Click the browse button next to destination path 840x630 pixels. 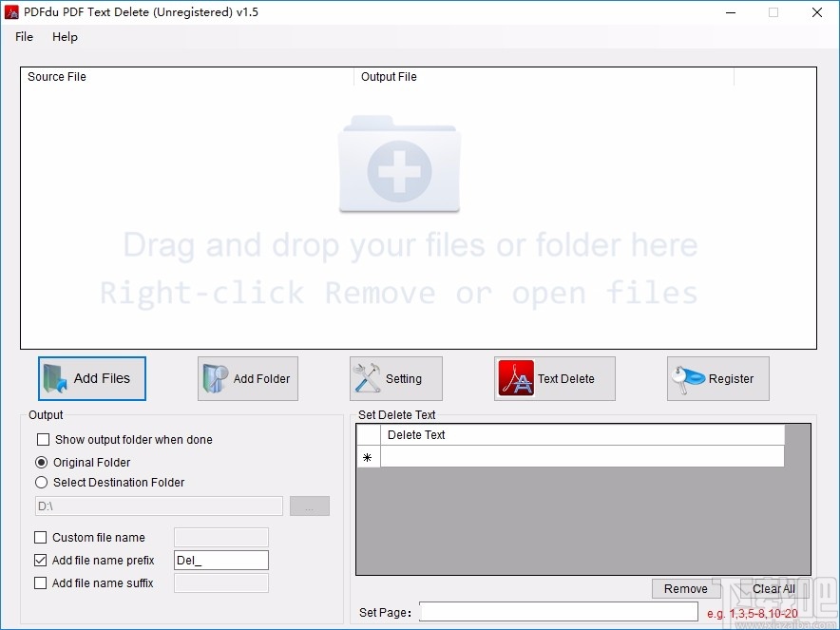pyautogui.click(x=309, y=506)
